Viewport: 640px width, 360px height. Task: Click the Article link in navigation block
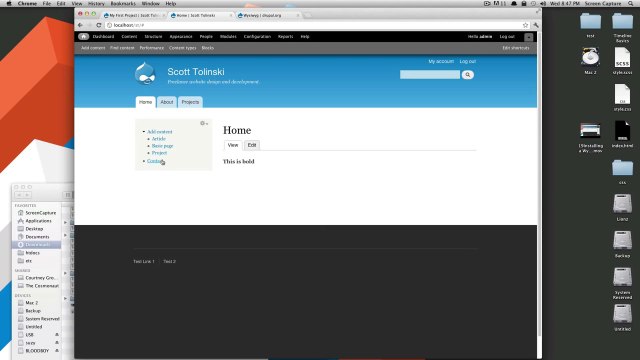158,139
